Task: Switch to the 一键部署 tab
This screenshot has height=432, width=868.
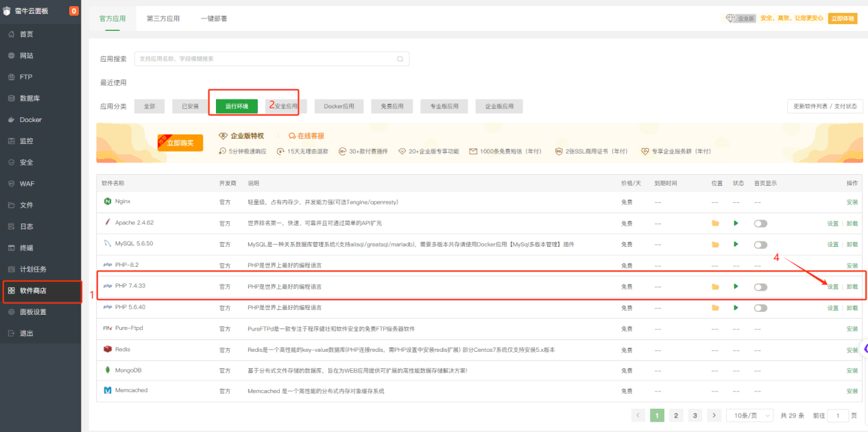Action: pyautogui.click(x=214, y=19)
